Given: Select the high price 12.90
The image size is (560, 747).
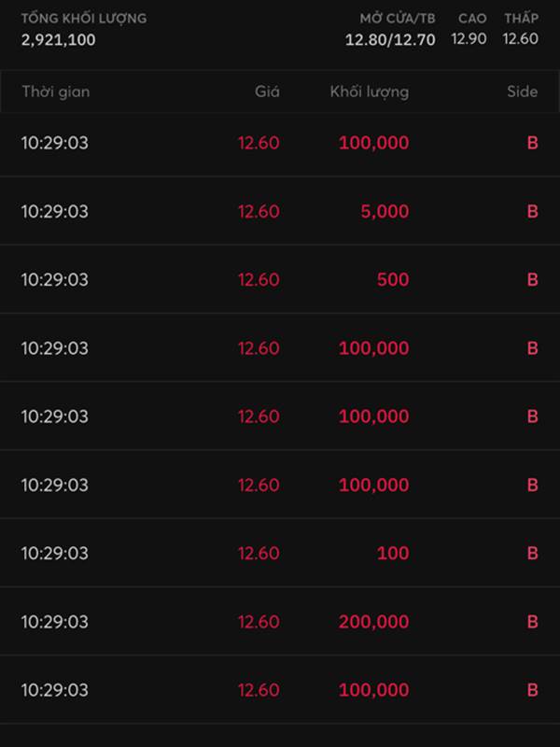Looking at the screenshot, I should pos(468,39).
